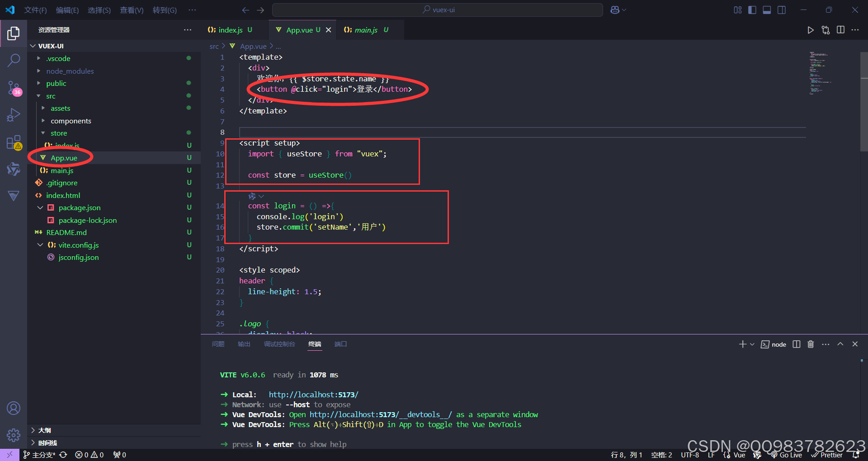
Task: Expand the assets folder
Action: 114,108
